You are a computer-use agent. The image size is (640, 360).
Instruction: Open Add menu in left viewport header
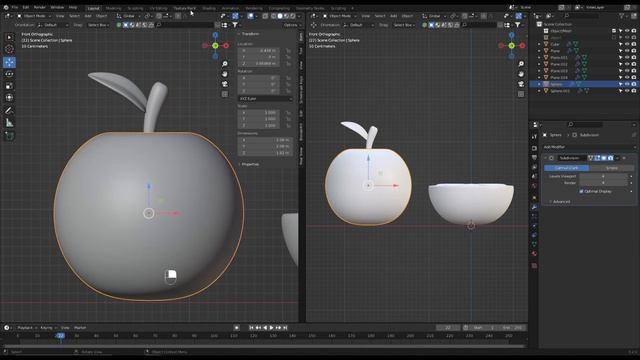pos(88,16)
